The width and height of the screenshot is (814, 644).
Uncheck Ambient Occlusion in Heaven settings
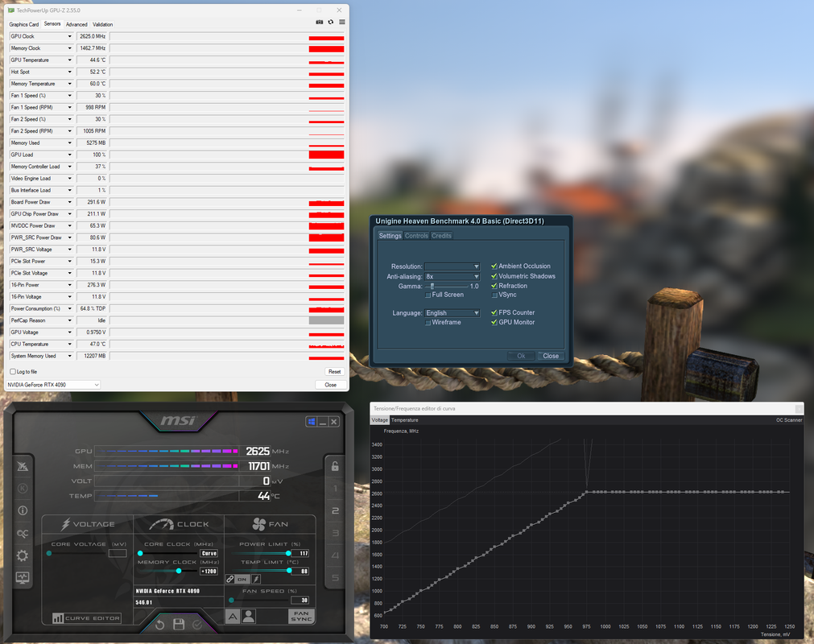[x=494, y=266]
